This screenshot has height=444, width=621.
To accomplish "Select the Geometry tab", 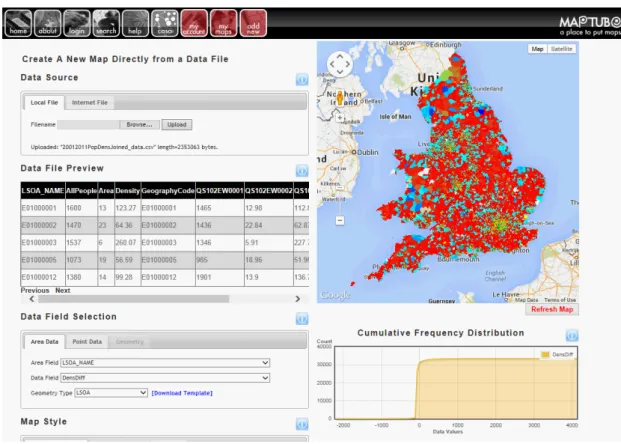I will click(130, 341).
